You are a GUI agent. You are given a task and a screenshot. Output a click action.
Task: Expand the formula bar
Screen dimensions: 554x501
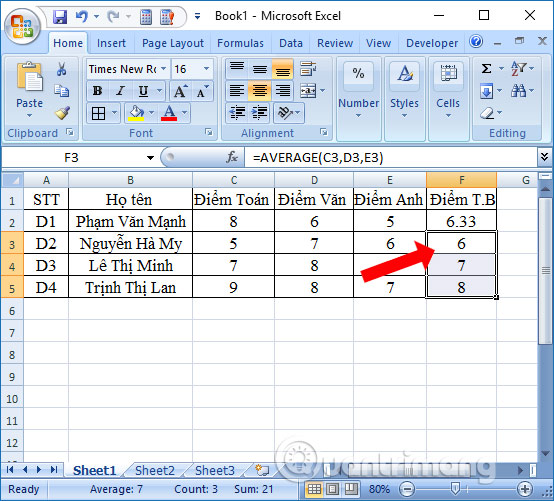[544, 156]
